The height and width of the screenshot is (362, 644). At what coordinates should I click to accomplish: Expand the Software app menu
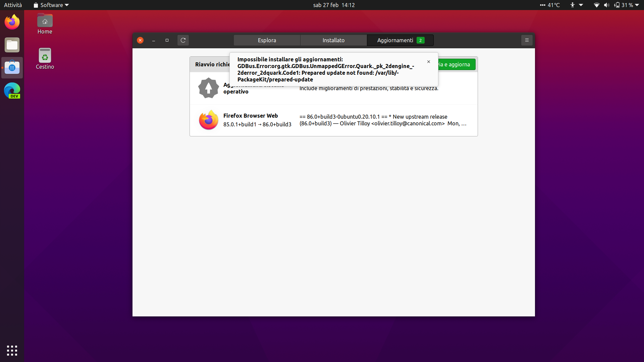pyautogui.click(x=51, y=5)
